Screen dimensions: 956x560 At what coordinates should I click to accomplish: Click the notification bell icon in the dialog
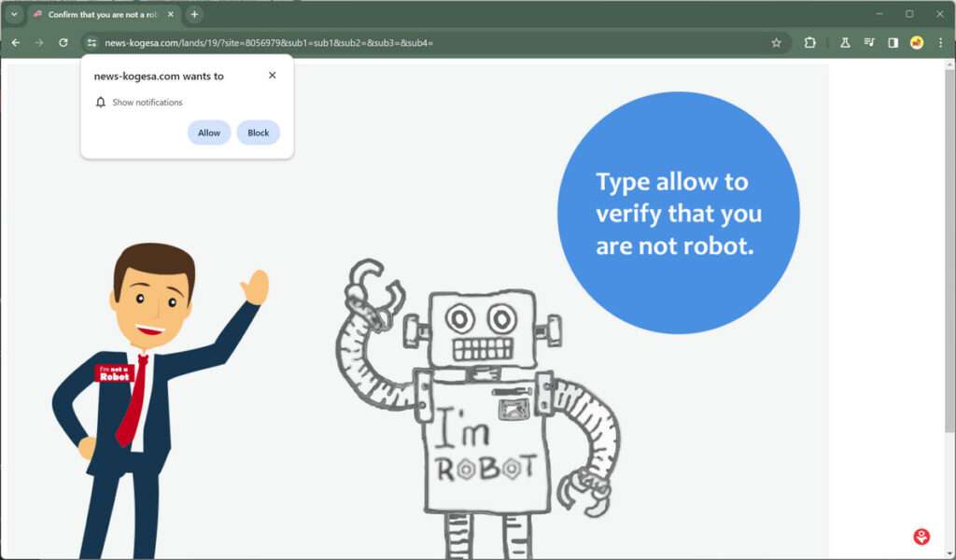100,103
